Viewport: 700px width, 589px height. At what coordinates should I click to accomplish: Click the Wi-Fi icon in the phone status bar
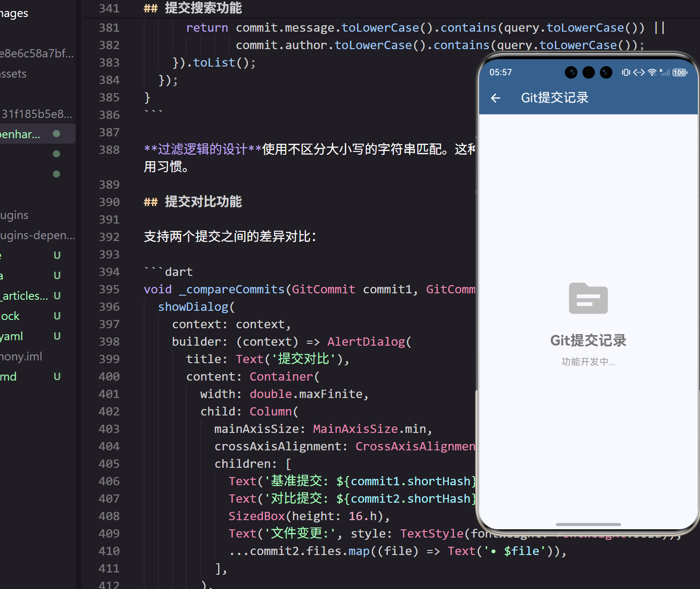point(652,72)
